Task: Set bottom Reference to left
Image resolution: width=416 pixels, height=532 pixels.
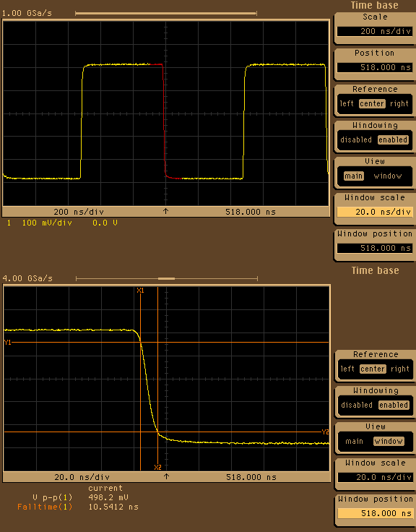Action: 347,369
